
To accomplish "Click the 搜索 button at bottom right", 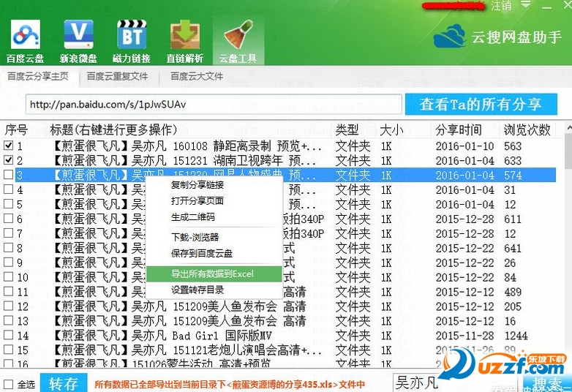I will tap(547, 384).
